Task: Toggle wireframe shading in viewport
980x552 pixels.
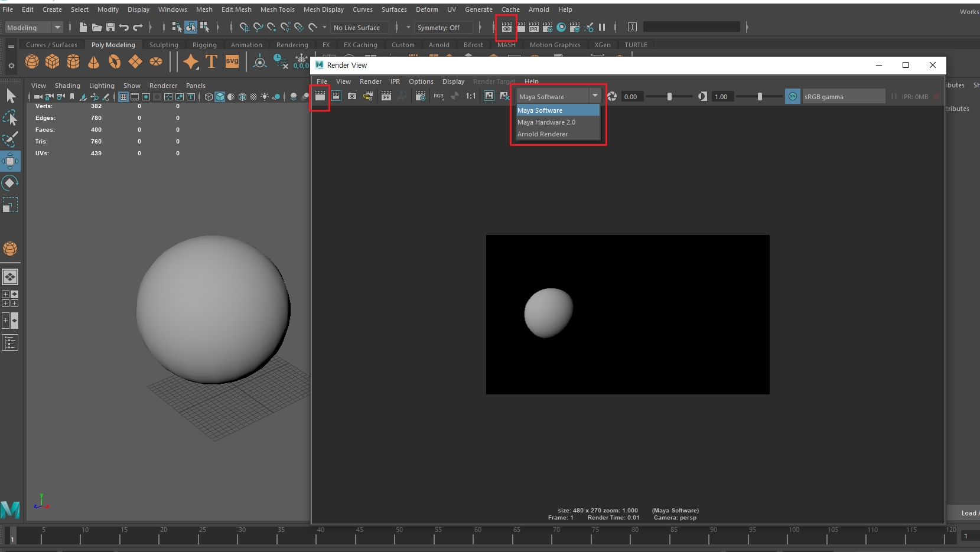Action: [209, 97]
